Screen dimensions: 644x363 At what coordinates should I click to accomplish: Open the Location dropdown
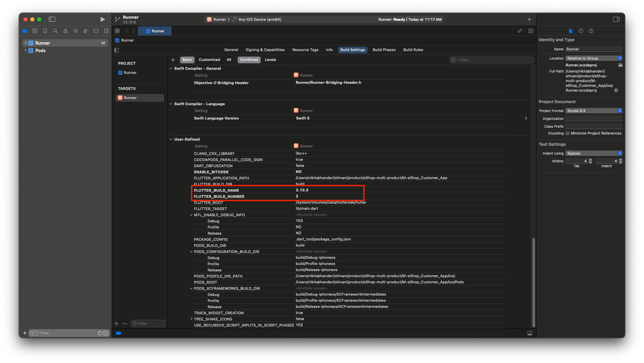pos(594,58)
